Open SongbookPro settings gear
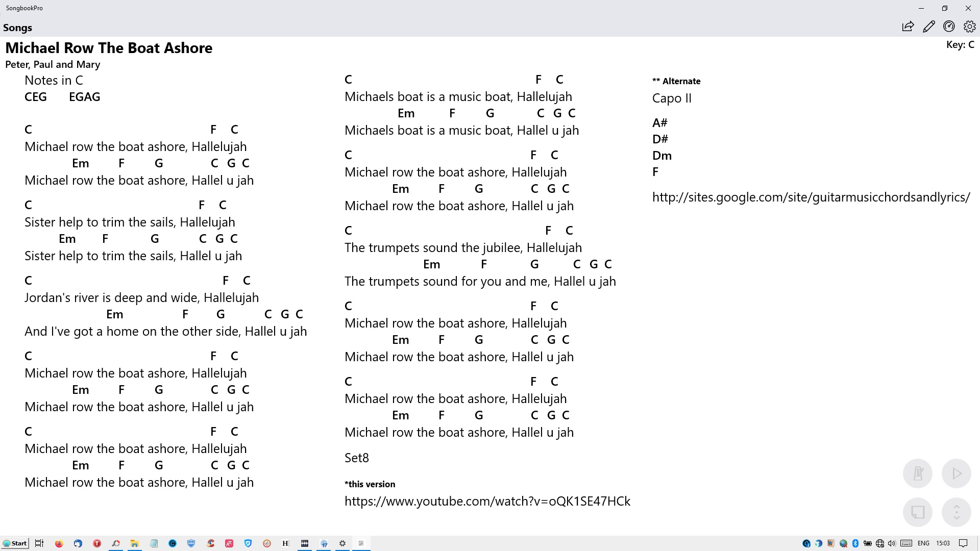The height and width of the screenshot is (551, 980). pyautogui.click(x=969, y=27)
